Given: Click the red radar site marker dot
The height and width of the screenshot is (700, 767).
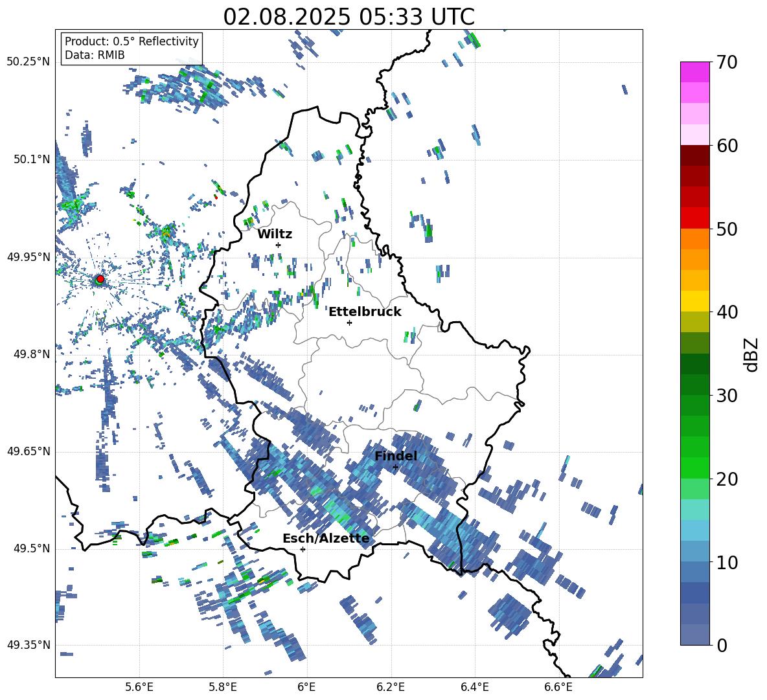Looking at the screenshot, I should [x=100, y=279].
